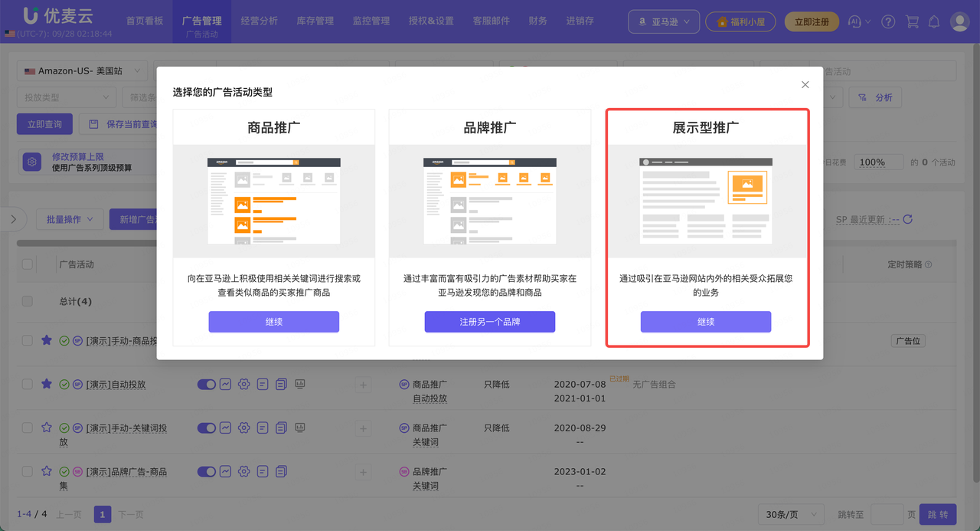Check the [演示]自动投放 row checkbox
The height and width of the screenshot is (531, 980).
(28, 384)
